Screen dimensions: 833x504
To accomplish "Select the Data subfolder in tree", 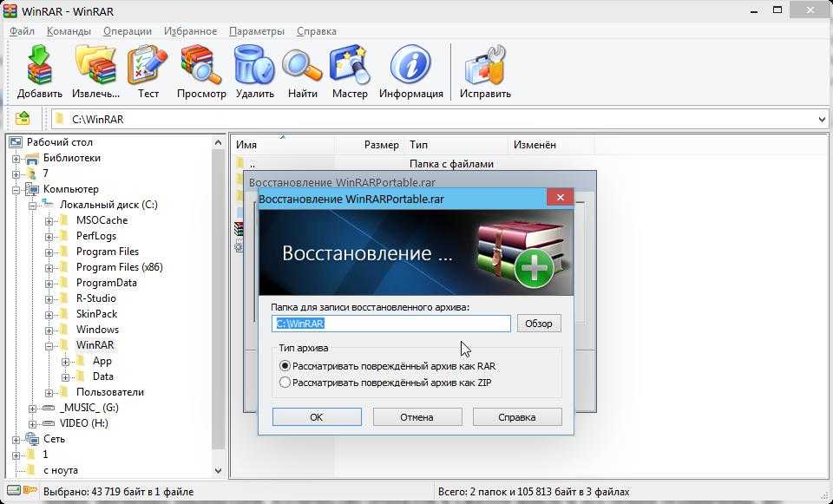I will coord(102,376).
